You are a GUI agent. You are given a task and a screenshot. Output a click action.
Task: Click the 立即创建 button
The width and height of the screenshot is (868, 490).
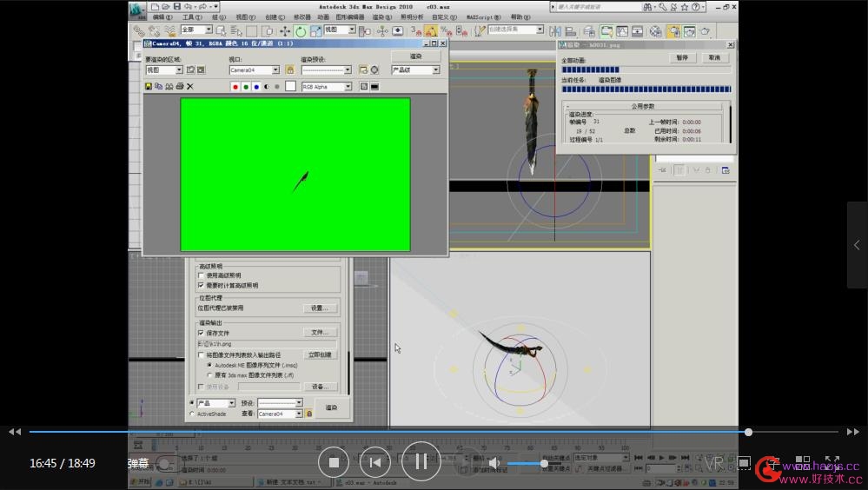tap(320, 355)
